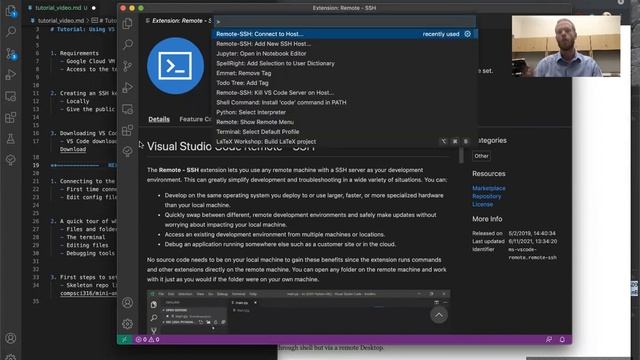Select tutorial_video.md tab in background window

61,8
